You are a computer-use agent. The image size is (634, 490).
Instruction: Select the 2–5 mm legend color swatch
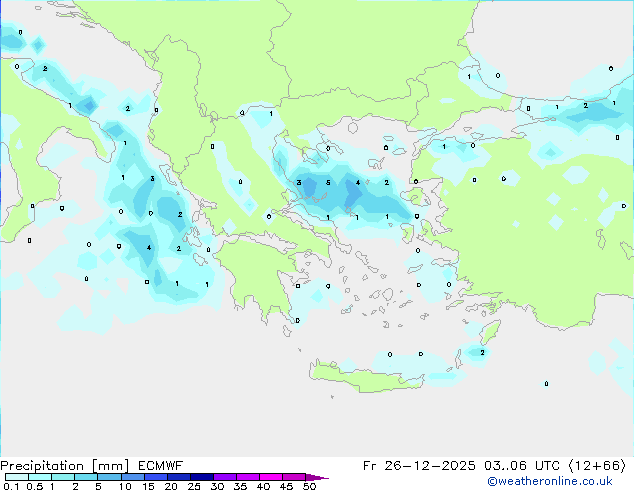click(86, 477)
